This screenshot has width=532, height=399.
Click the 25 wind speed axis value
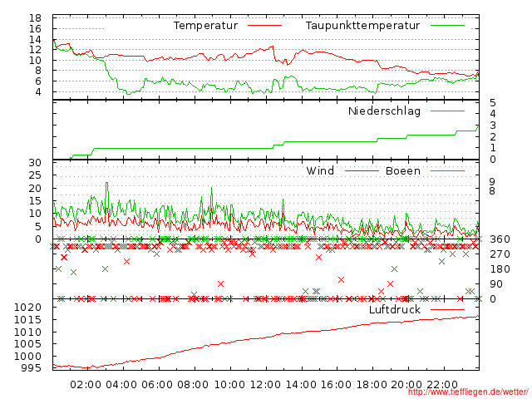click(35, 175)
